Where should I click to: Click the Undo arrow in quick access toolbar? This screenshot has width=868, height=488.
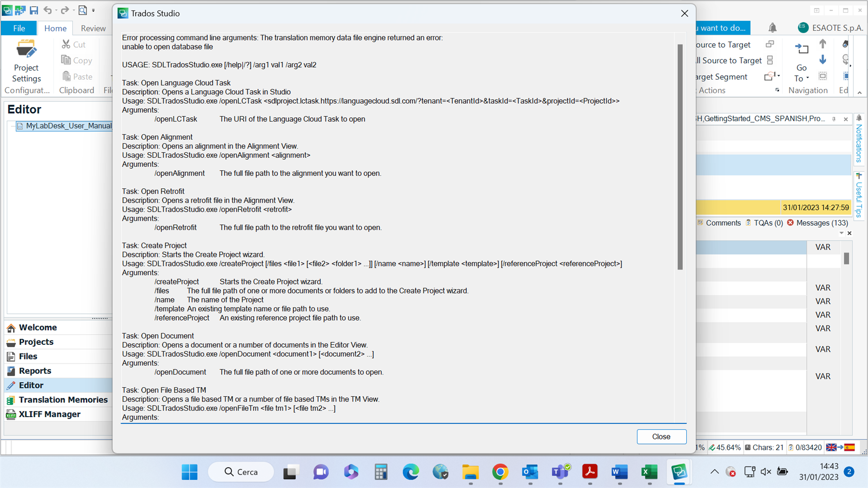47,10
